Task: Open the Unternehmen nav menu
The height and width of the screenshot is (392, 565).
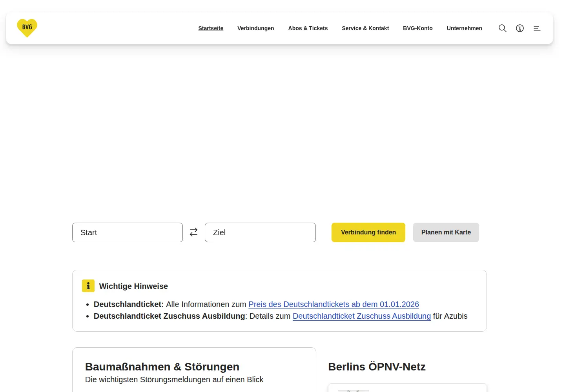Action: pyautogui.click(x=465, y=28)
